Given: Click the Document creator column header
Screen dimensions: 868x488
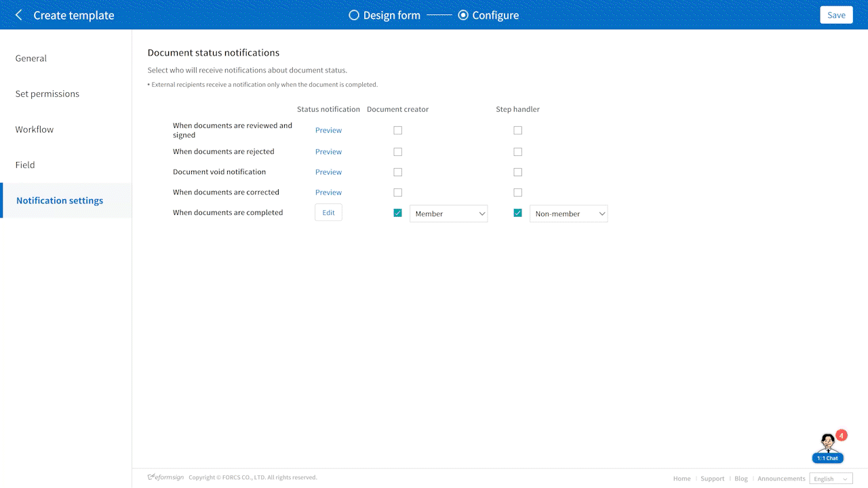Looking at the screenshot, I should click(398, 109).
